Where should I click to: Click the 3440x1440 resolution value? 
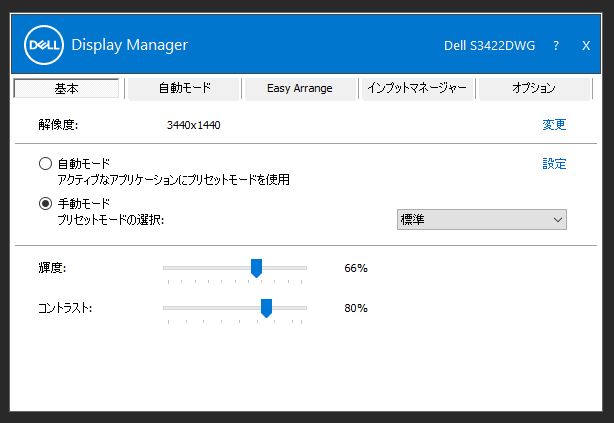pos(193,125)
